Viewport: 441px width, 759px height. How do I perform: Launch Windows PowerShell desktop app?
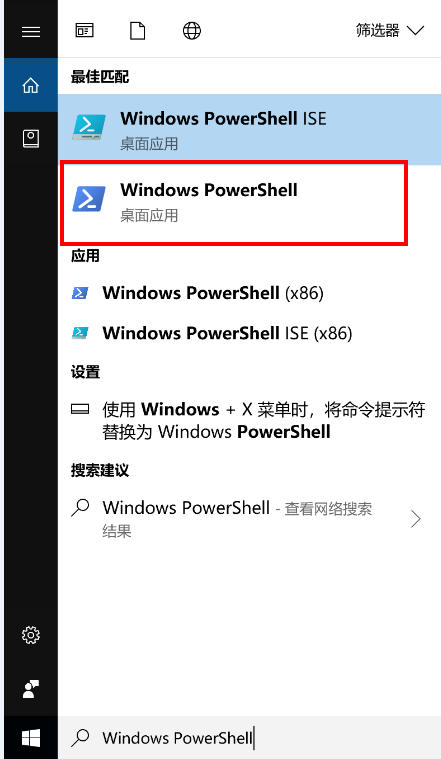(234, 202)
